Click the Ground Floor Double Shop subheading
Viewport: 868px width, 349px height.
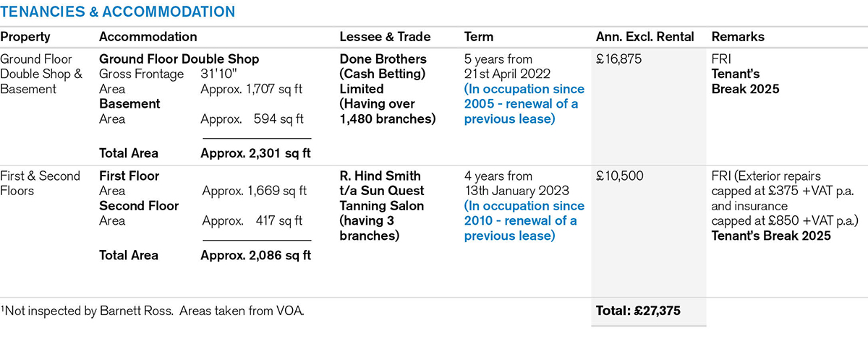tap(179, 59)
